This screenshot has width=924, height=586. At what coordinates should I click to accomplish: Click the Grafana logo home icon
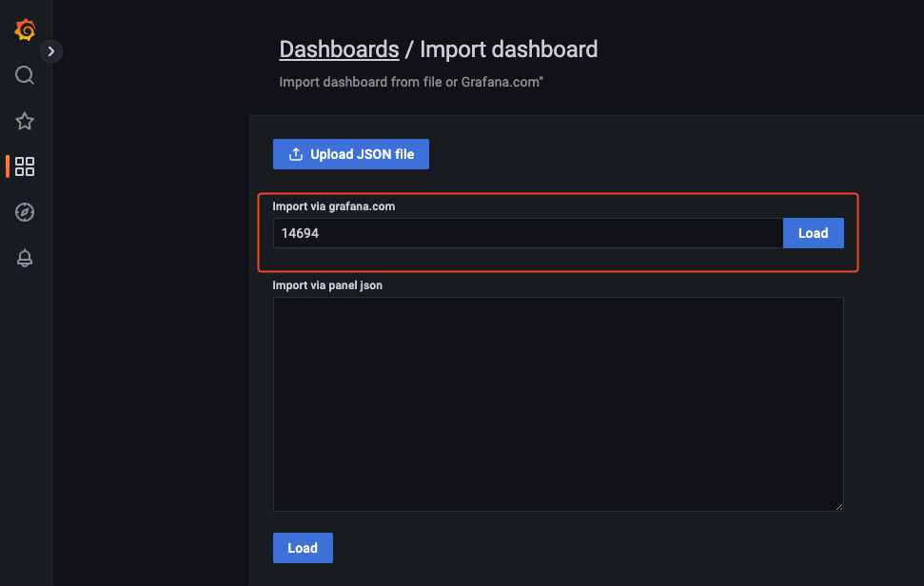point(25,29)
